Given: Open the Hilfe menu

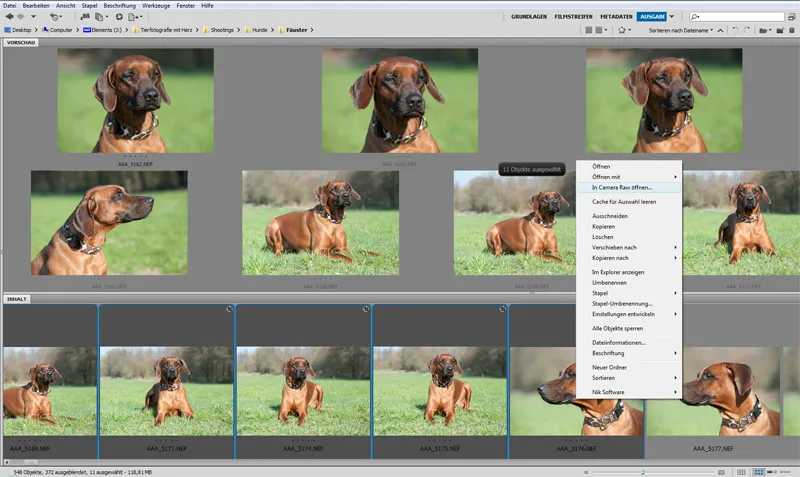Looking at the screenshot, I should [207, 6].
